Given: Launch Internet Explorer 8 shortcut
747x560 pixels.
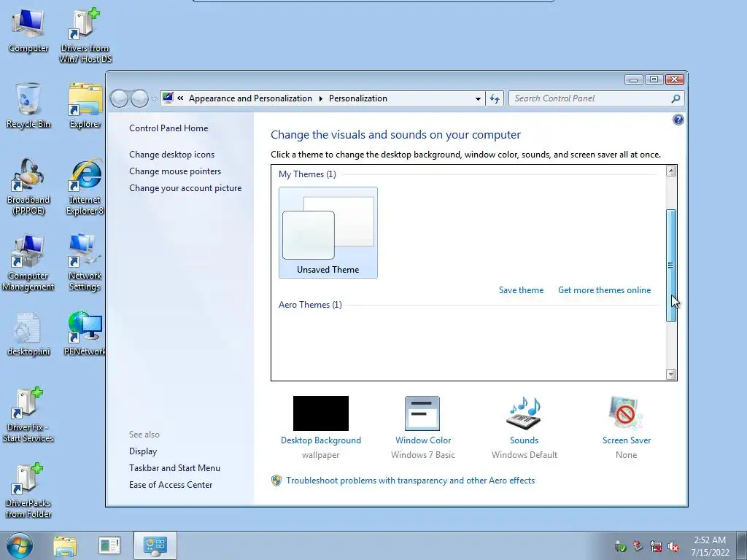Looking at the screenshot, I should click(x=85, y=187).
